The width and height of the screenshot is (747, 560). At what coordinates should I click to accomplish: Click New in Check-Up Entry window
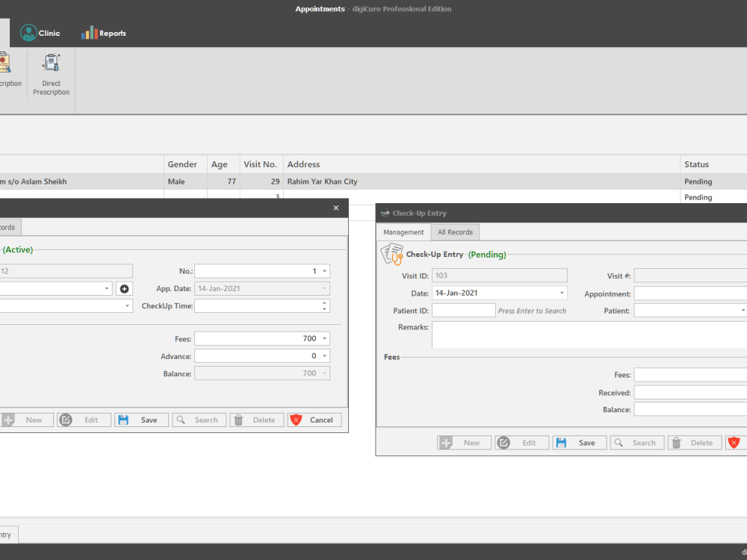464,443
